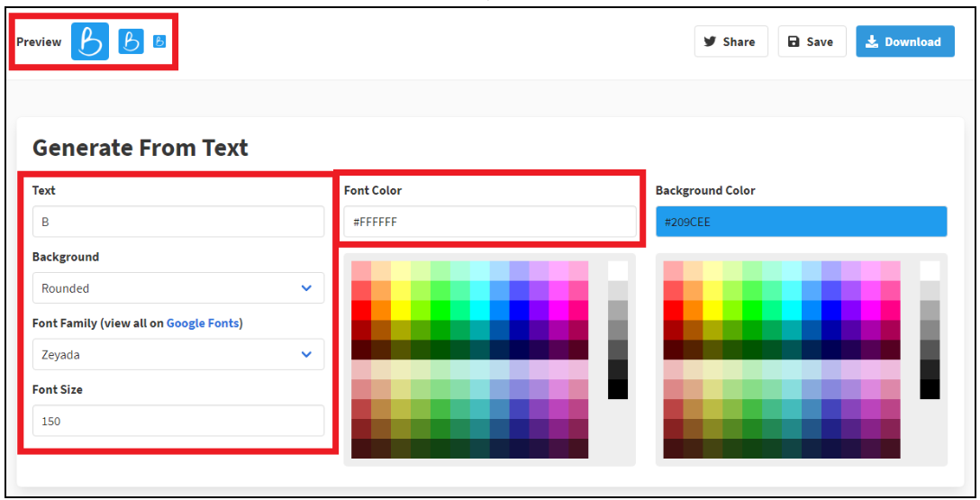980x500 pixels.
Task: Pick pure yellow in the Font Color palette
Action: [x=401, y=311]
